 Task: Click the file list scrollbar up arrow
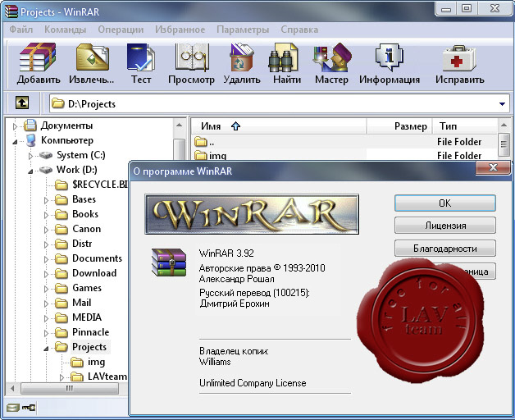[504, 126]
